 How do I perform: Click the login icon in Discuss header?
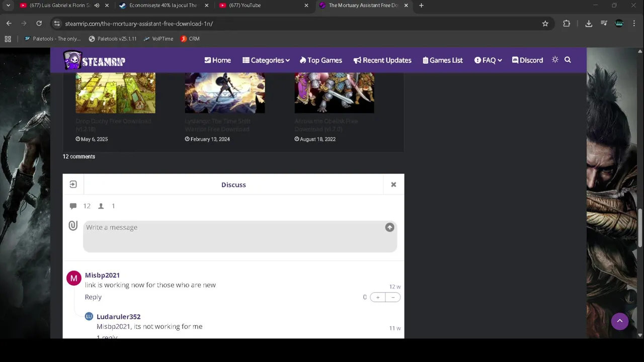73,185
